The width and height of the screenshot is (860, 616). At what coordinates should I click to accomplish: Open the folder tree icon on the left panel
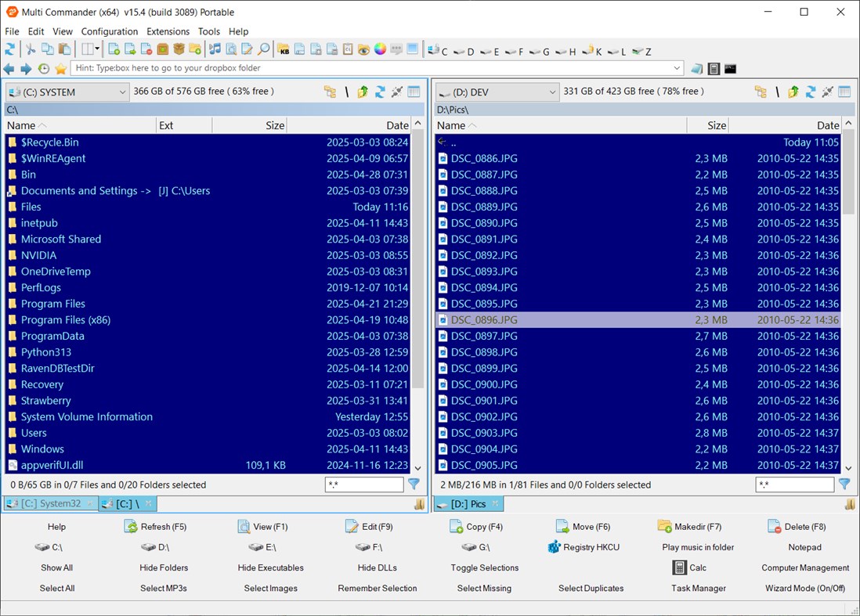point(331,92)
